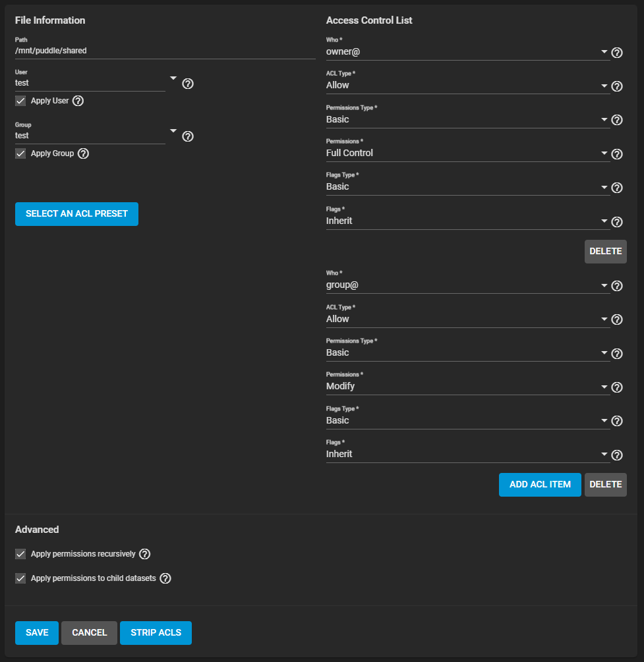Viewport: 644px width, 662px height.
Task: View help for owner@ Who field
Action: point(617,53)
